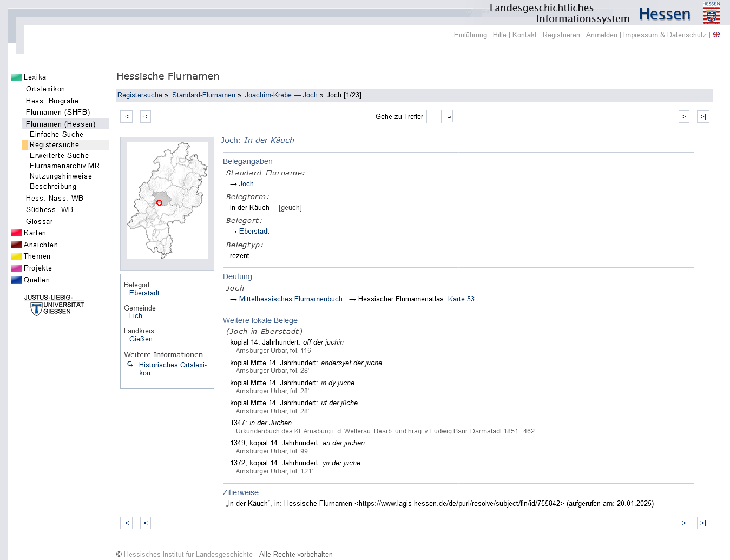Go to next result at bottom
This screenshot has height=560, width=730.
[x=683, y=523]
